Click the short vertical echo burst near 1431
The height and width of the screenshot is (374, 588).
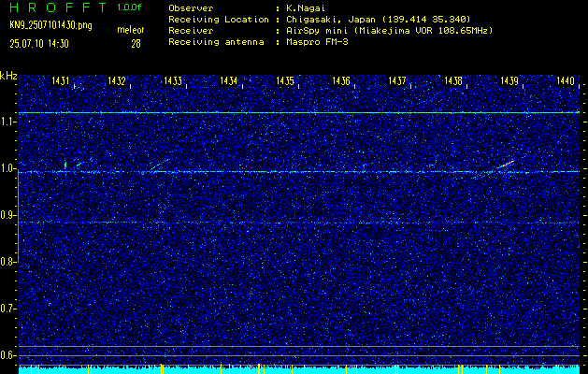coord(65,165)
